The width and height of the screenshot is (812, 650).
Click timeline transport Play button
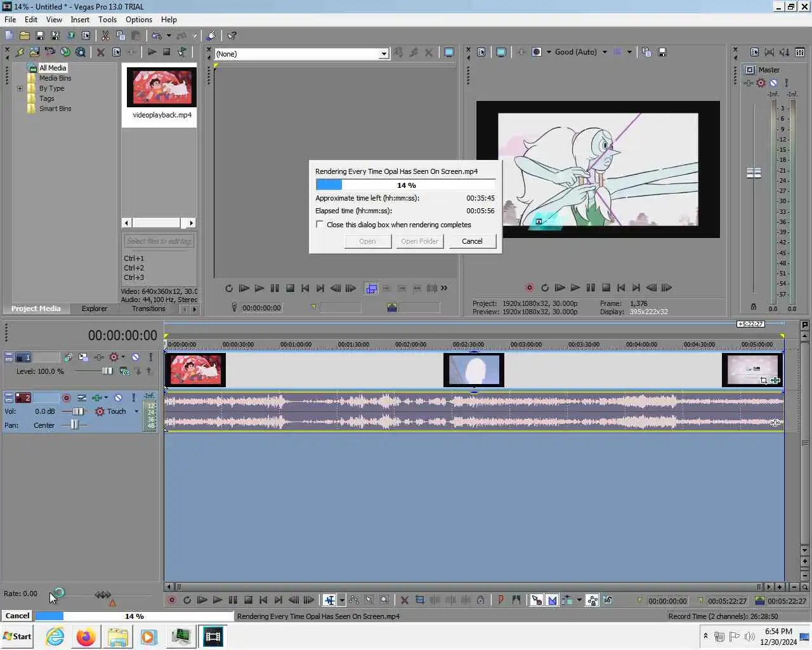click(217, 600)
